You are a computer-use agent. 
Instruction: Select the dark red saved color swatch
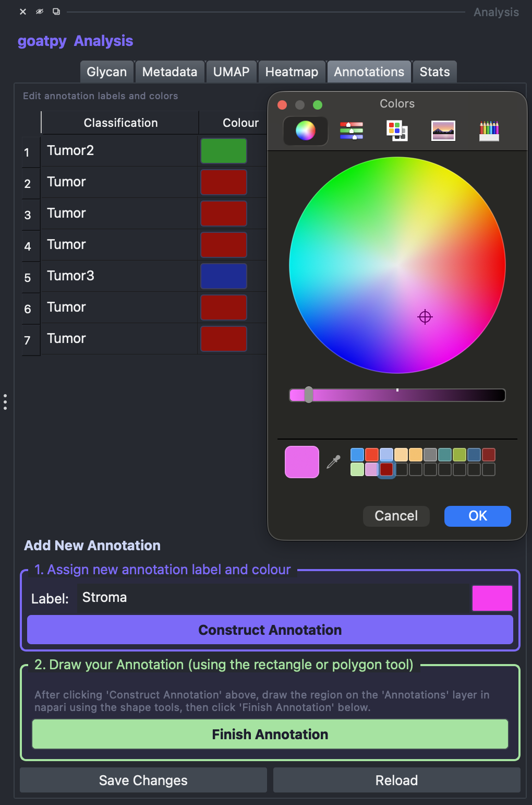tap(386, 469)
